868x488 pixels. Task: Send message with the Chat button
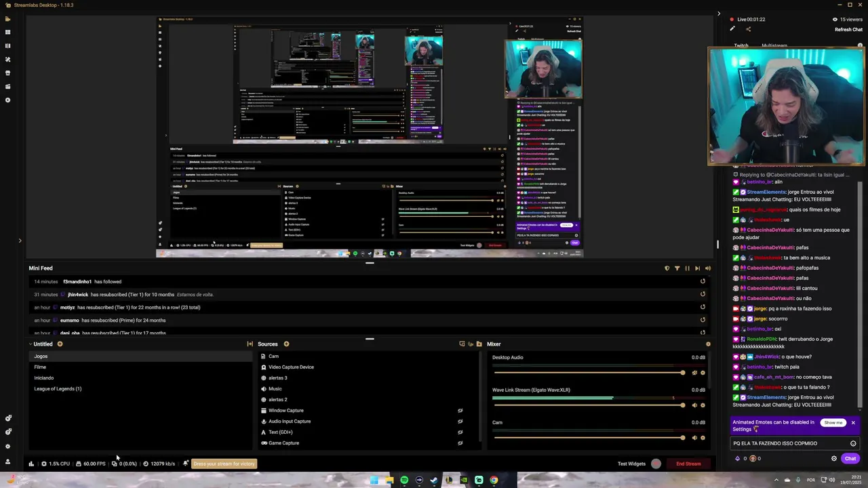(850, 459)
